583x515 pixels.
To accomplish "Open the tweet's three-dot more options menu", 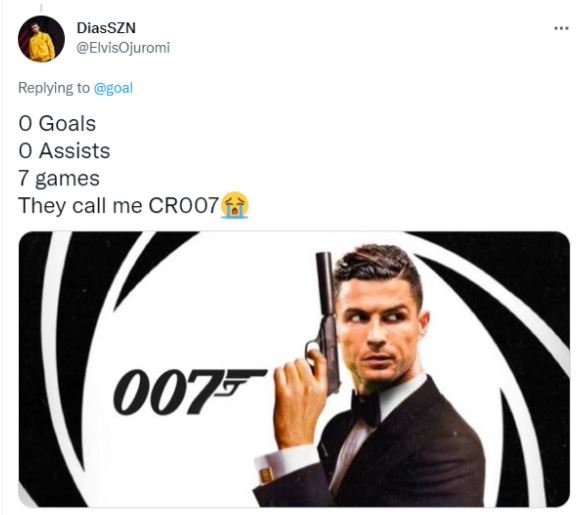I will (x=561, y=28).
